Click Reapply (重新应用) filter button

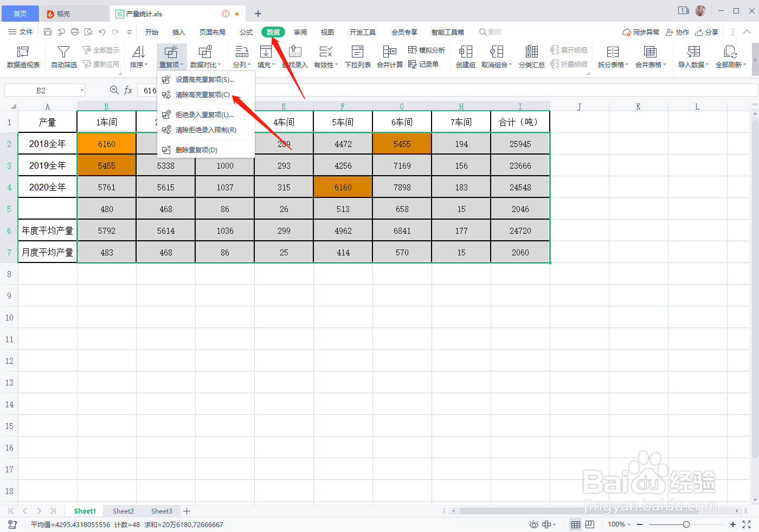coord(101,64)
